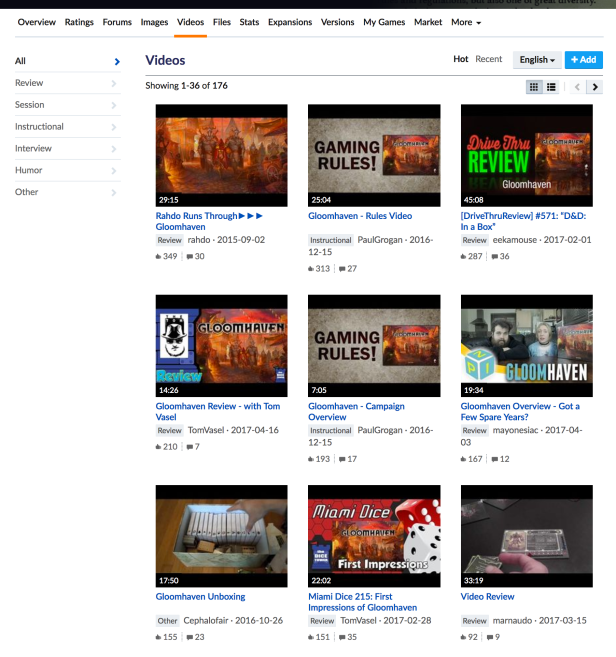Click the Add video button
The width and height of the screenshot is (616, 657).
click(584, 60)
